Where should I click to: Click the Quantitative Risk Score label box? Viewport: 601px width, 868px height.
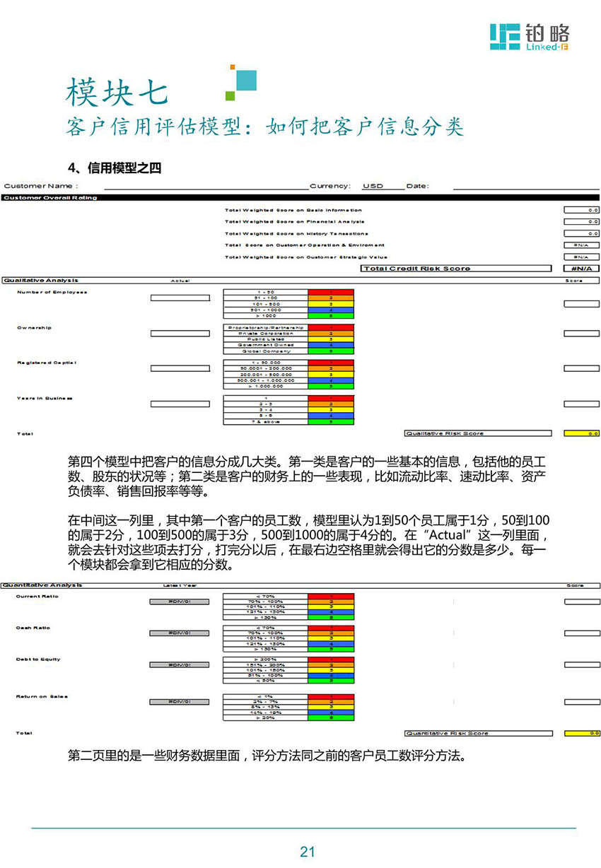[x=479, y=733]
